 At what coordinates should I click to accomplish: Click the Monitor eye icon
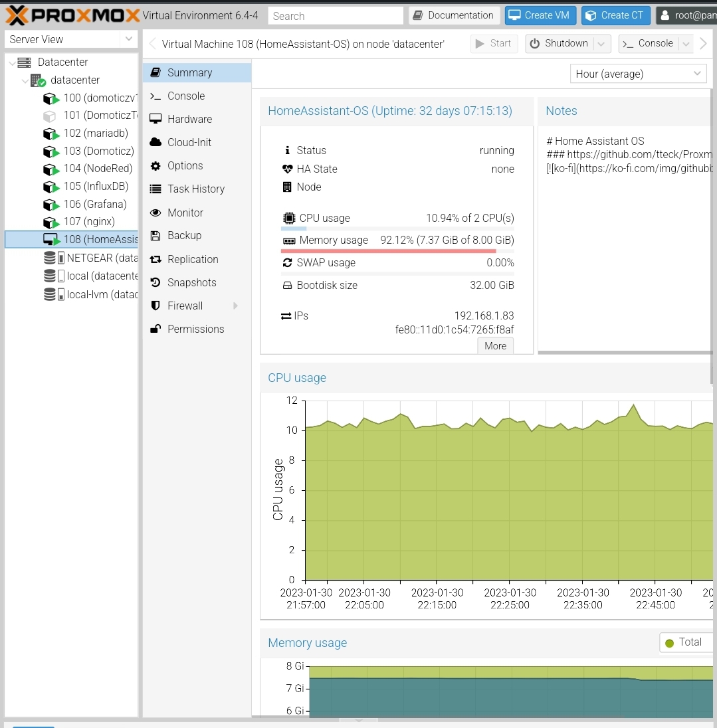[155, 213]
